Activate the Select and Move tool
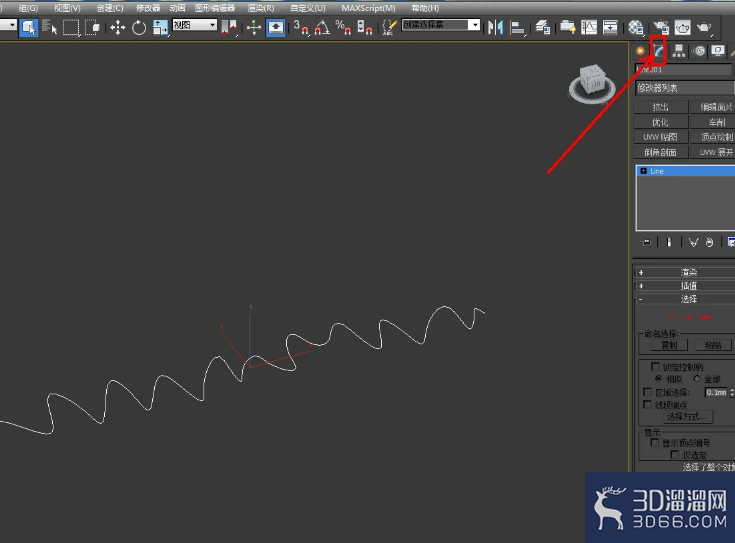Screen dimensions: 735x543 (118, 27)
